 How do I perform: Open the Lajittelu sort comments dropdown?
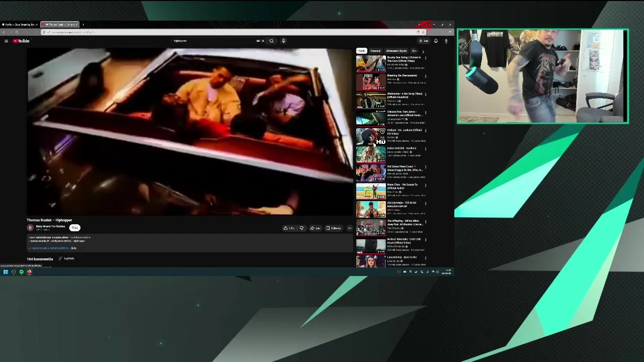pyautogui.click(x=66, y=258)
